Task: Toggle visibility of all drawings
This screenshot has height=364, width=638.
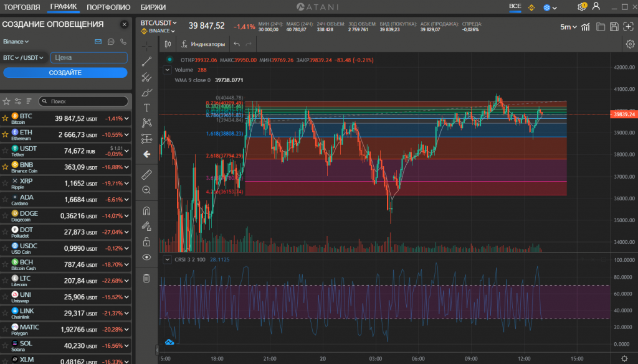Action: (x=146, y=257)
